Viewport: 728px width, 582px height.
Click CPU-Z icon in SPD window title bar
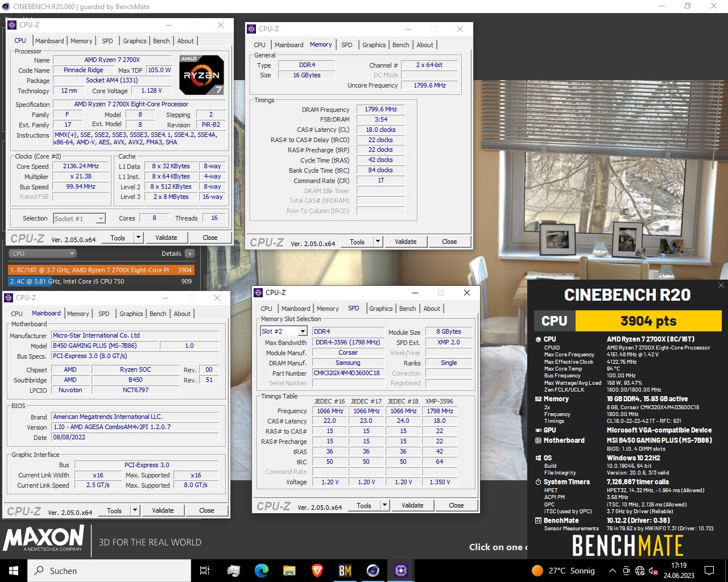pyautogui.click(x=258, y=293)
